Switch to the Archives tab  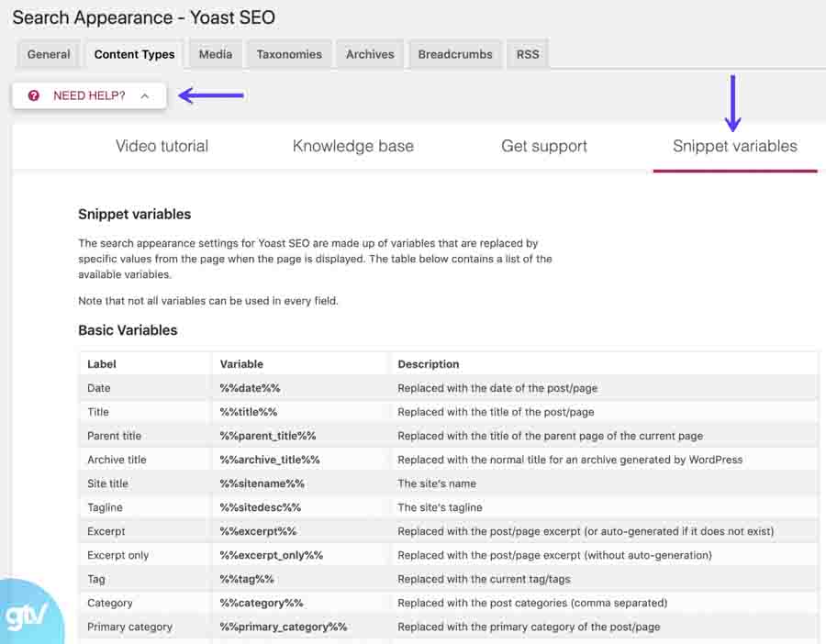[x=370, y=54]
